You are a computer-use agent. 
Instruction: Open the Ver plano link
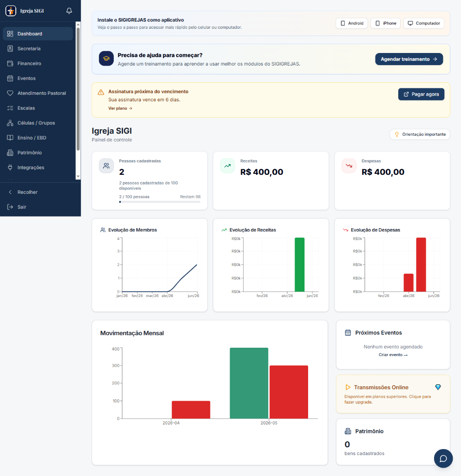tap(120, 108)
